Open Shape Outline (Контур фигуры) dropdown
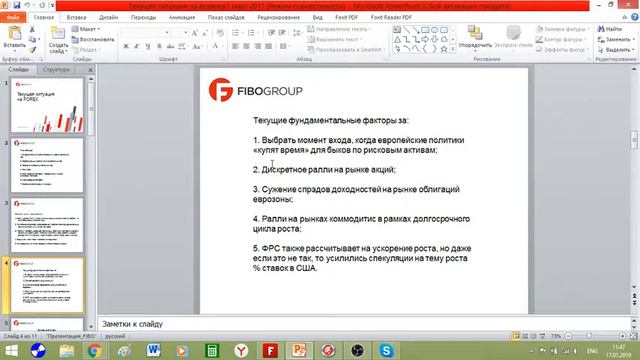The image size is (640, 360). [562, 39]
